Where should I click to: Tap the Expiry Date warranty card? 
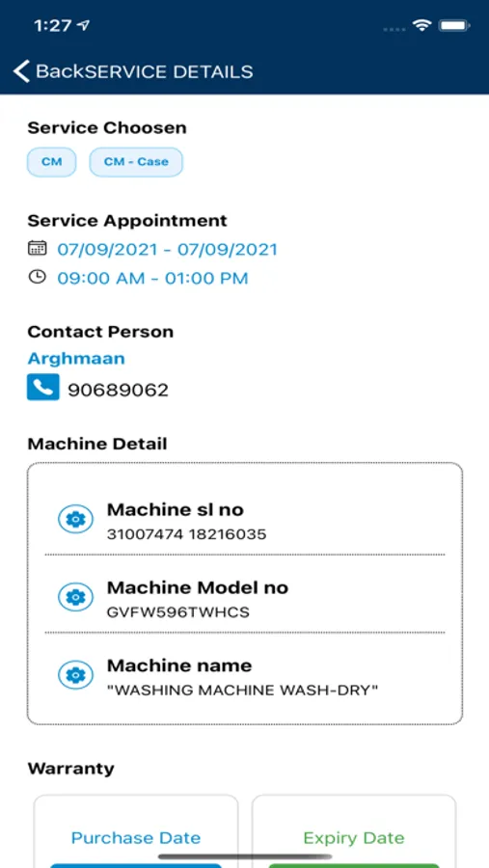click(354, 831)
